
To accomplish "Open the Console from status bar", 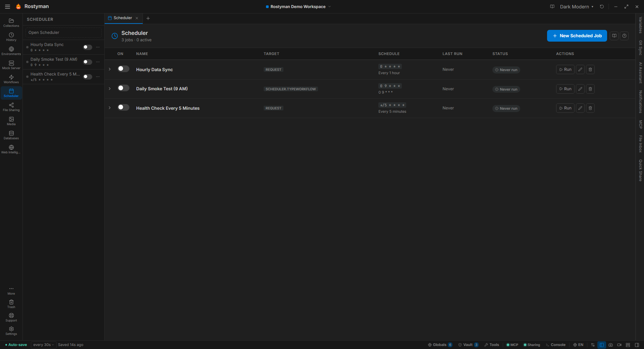I will pyautogui.click(x=555, y=345).
